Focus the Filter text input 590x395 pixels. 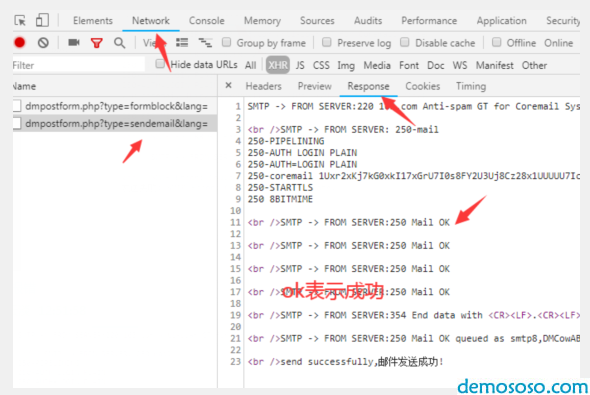coord(79,65)
